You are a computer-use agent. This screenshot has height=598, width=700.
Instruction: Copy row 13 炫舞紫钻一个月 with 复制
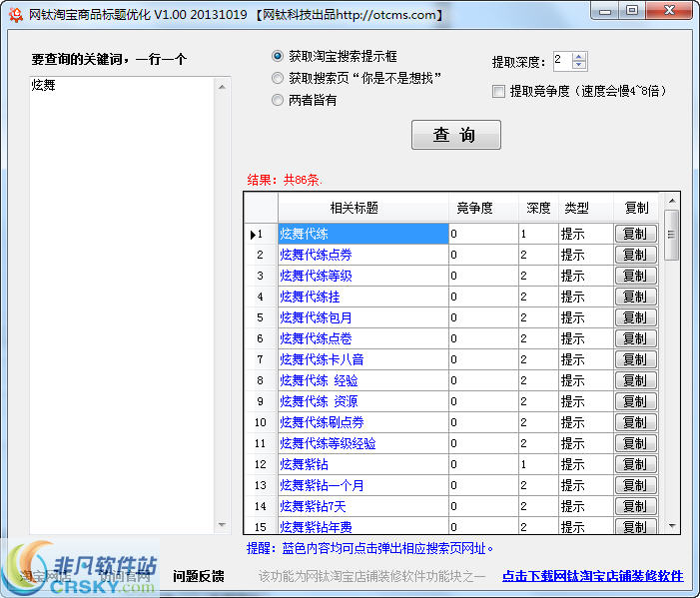pyautogui.click(x=636, y=485)
